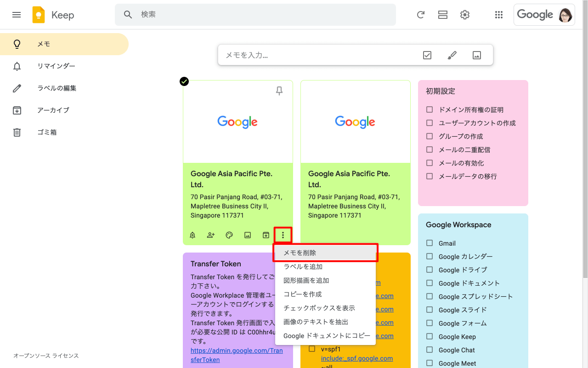This screenshot has width=588, height=368.
Task: Check the Google スライド checkbox
Action: [x=430, y=310]
